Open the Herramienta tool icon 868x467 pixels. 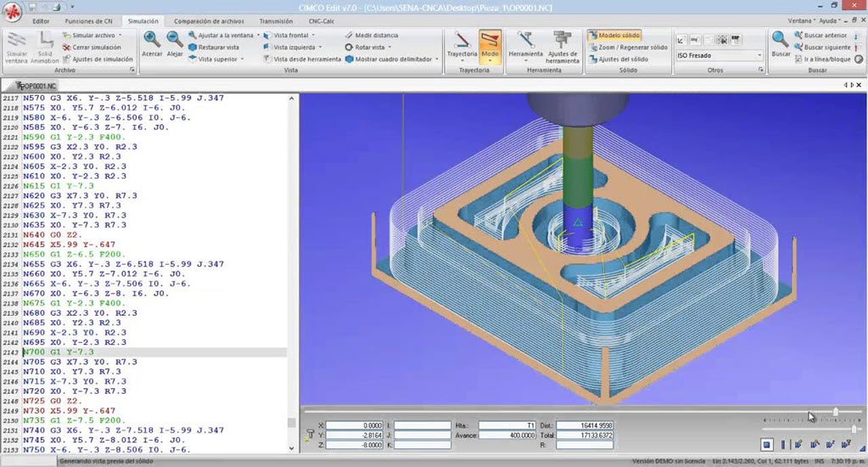pyautogui.click(x=525, y=42)
